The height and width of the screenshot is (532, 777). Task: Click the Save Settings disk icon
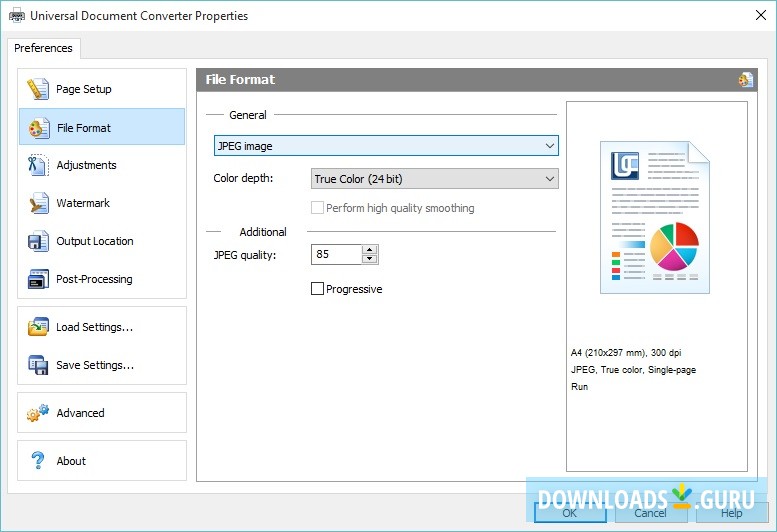pos(38,365)
